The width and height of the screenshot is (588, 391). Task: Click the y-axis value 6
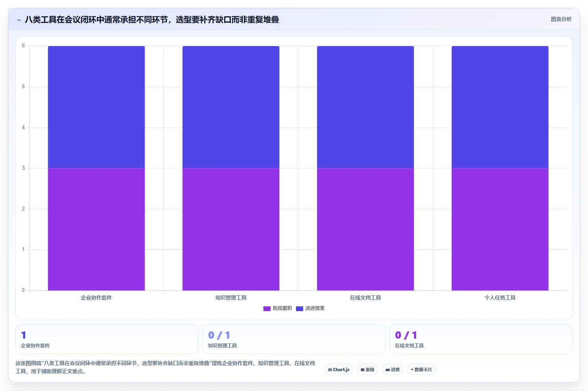click(23, 46)
